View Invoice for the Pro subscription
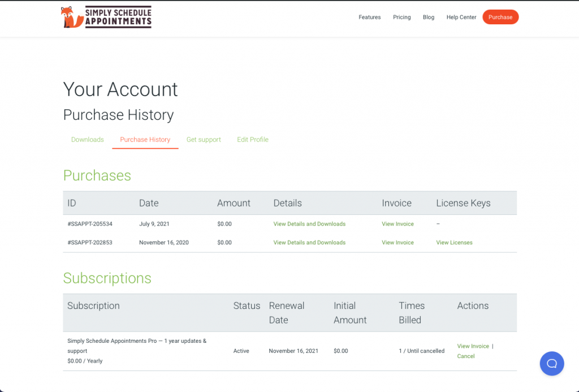Image resolution: width=579 pixels, height=392 pixels. click(473, 346)
